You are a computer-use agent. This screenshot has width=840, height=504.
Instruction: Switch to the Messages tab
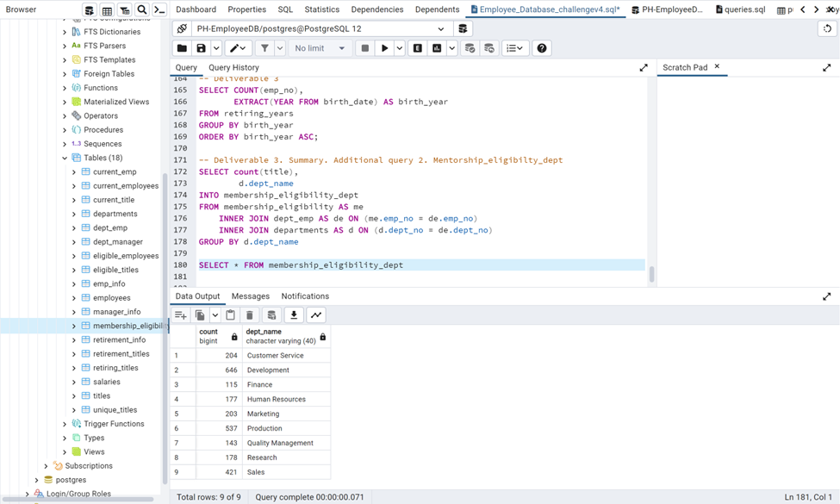click(x=250, y=296)
